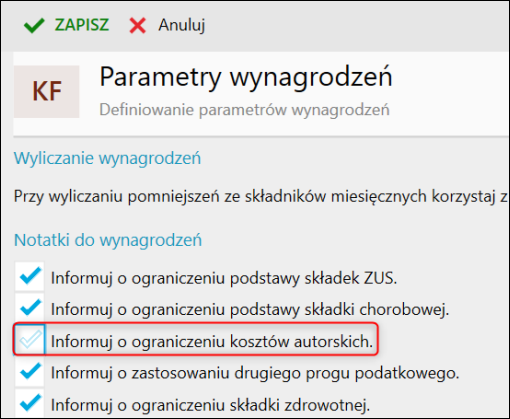The height and width of the screenshot is (419, 510).
Task: Click label 'Informuj o ograniczeniu składki zdrowotnej.'
Action: tap(210, 405)
